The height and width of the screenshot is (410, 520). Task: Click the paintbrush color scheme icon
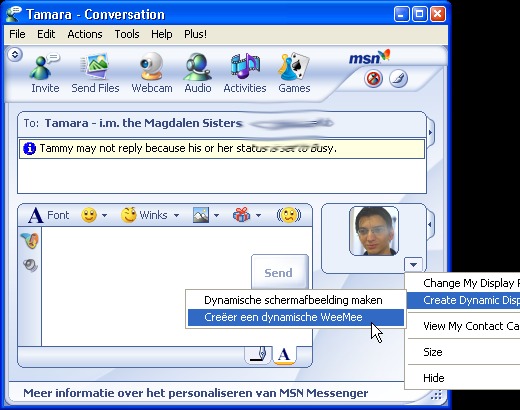[x=398, y=79]
